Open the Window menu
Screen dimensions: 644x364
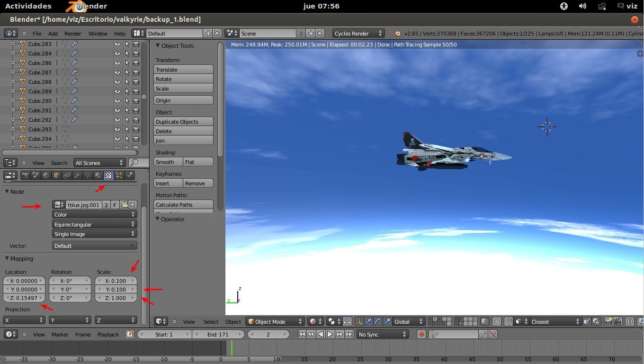pyautogui.click(x=98, y=34)
